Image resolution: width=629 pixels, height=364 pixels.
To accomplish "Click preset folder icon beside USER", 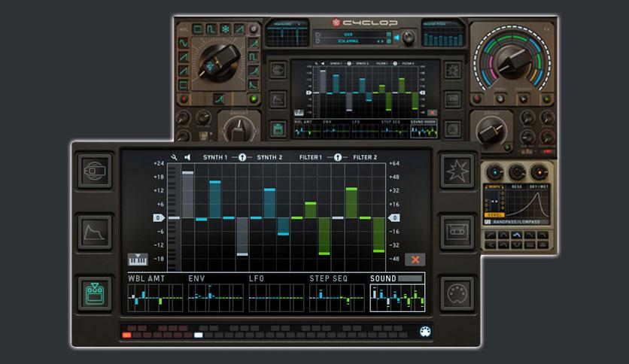I will (x=318, y=35).
